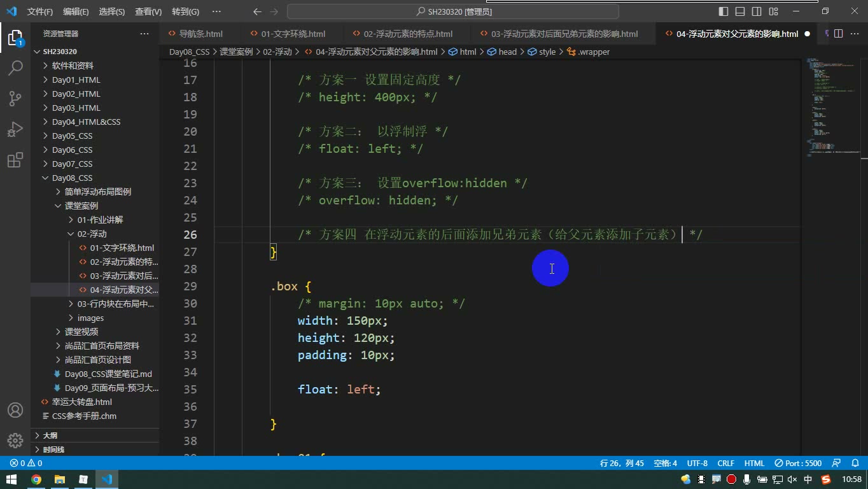This screenshot has height=489, width=868.
Task: Expand the 时间线 timeline section
Action: (x=95, y=450)
